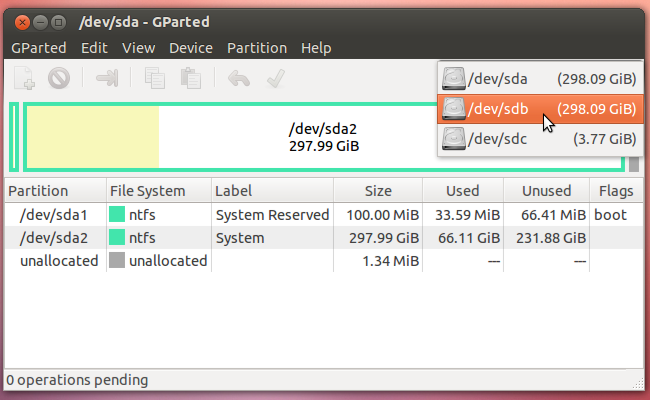Click the Apply all operations checkmark

pos(275,78)
